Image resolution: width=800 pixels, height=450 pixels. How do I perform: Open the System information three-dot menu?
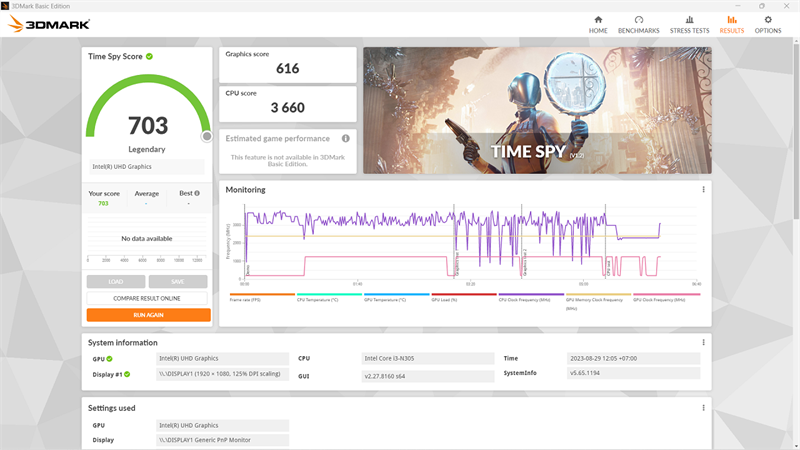(x=703, y=342)
